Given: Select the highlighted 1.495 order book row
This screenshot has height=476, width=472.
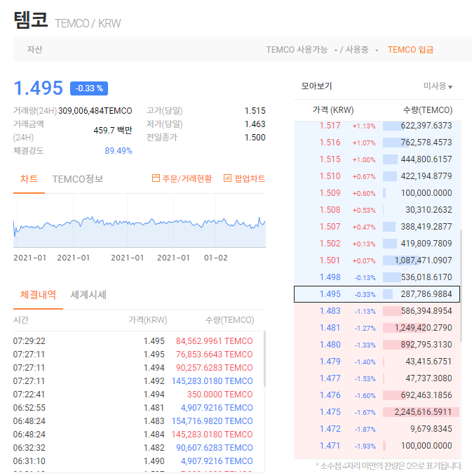Looking at the screenshot, I should [377, 294].
